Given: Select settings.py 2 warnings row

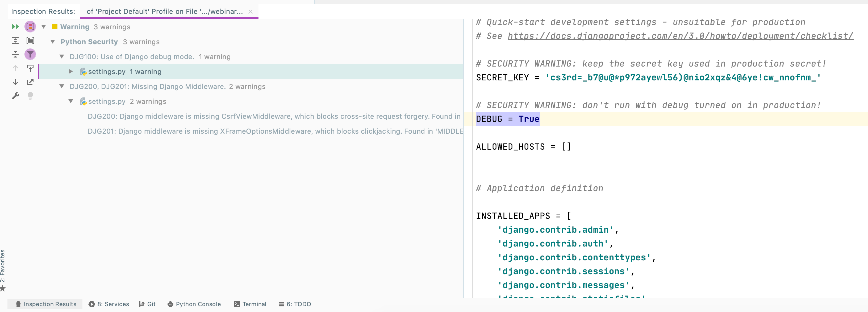Looking at the screenshot, I should 251,101.
